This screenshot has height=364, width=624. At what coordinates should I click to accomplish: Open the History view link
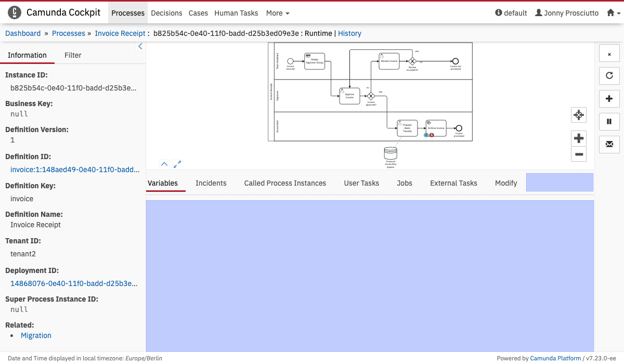pos(349,33)
